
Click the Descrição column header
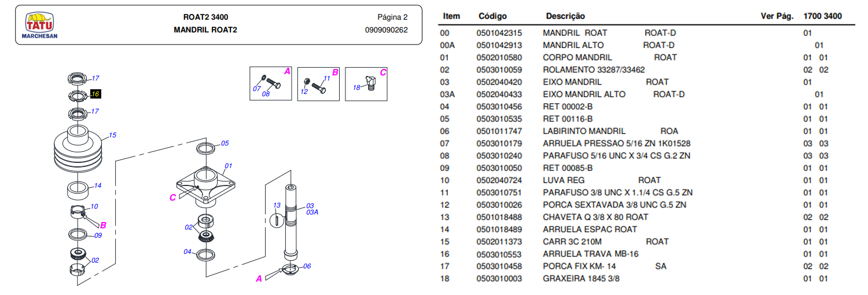(565, 16)
